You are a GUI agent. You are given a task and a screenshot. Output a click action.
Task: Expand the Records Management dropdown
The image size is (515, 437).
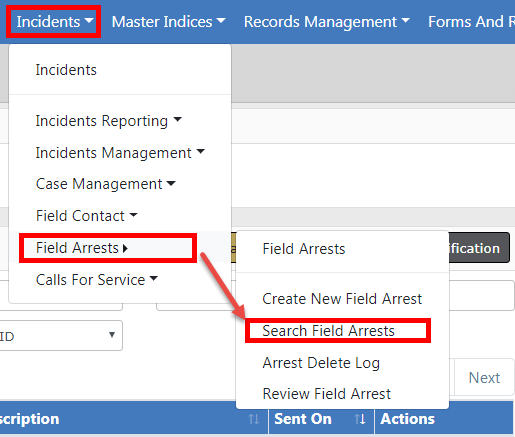(x=327, y=22)
